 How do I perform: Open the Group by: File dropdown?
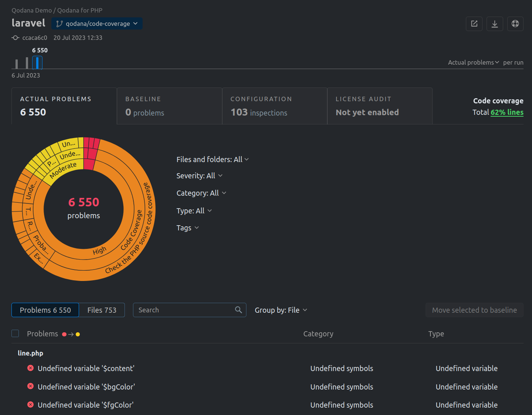[281, 310]
